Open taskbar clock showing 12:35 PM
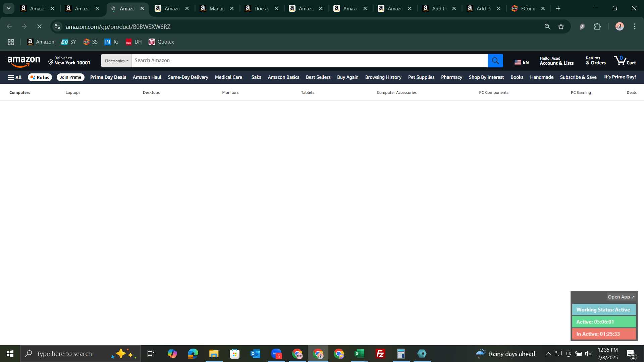This screenshot has width=644, height=362. [607, 354]
